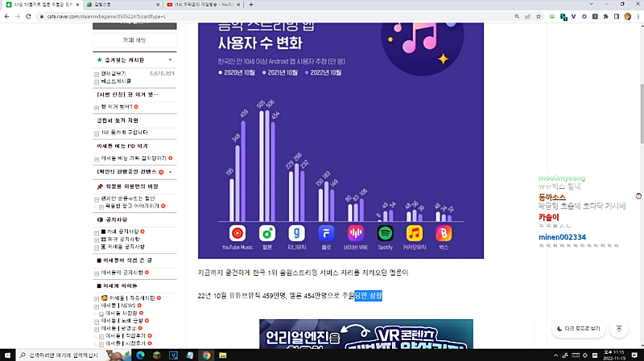Viewport: 644px width, 361px height.
Task: Click the Naver VIBE app icon in the chart
Action: 356,233
